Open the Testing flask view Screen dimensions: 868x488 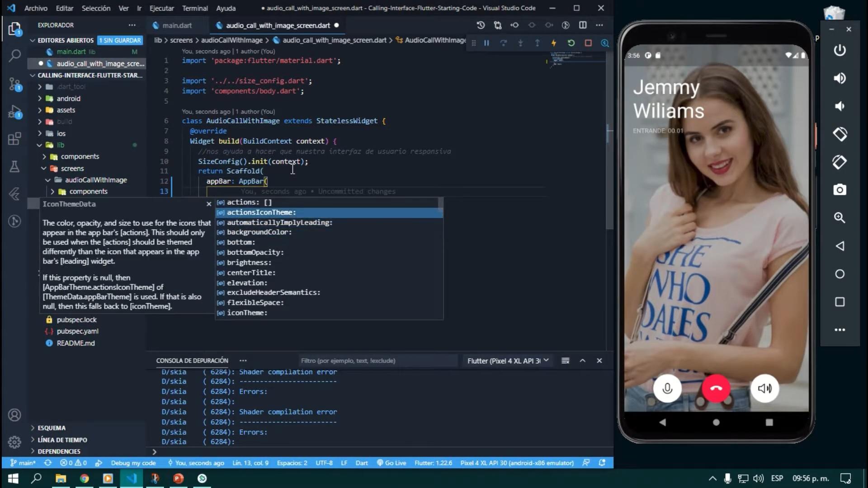pos(14,166)
